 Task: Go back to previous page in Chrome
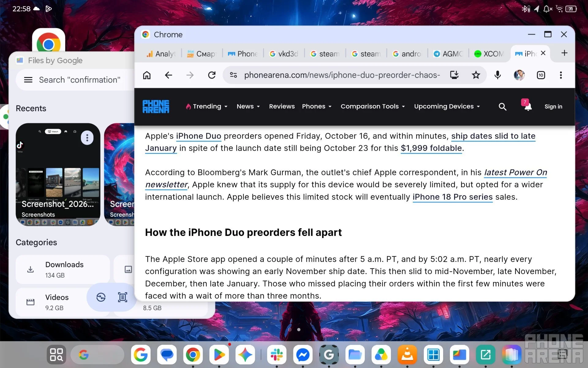pyautogui.click(x=168, y=75)
